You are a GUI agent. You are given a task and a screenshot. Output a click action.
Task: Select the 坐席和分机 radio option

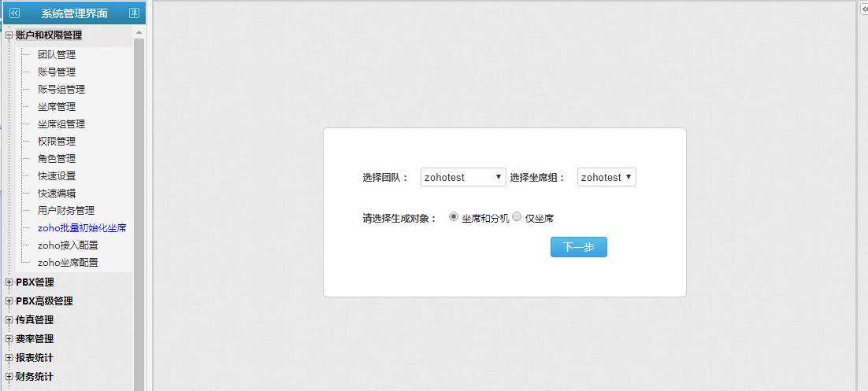(454, 217)
